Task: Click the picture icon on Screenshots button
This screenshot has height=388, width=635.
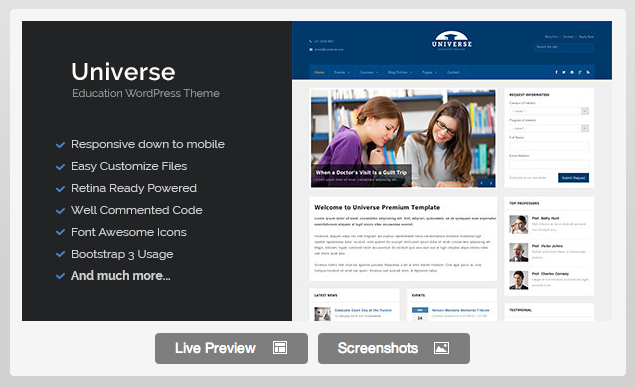Action: click(x=441, y=348)
